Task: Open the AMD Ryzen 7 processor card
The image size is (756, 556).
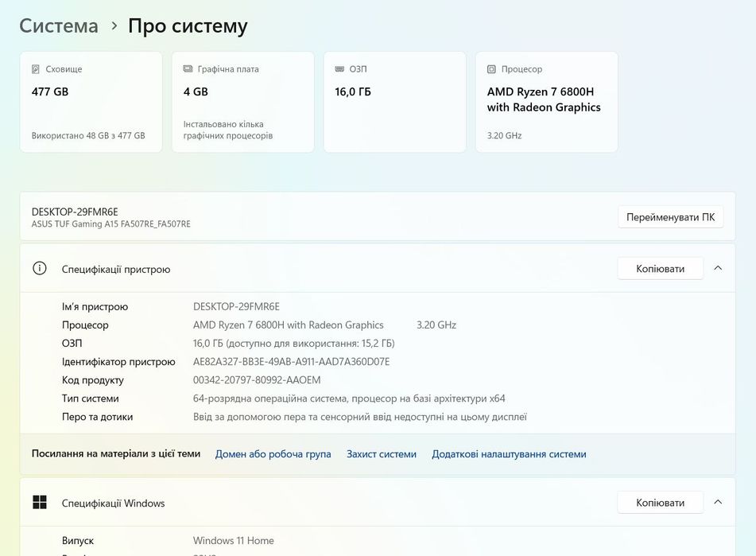Action: 546,102
